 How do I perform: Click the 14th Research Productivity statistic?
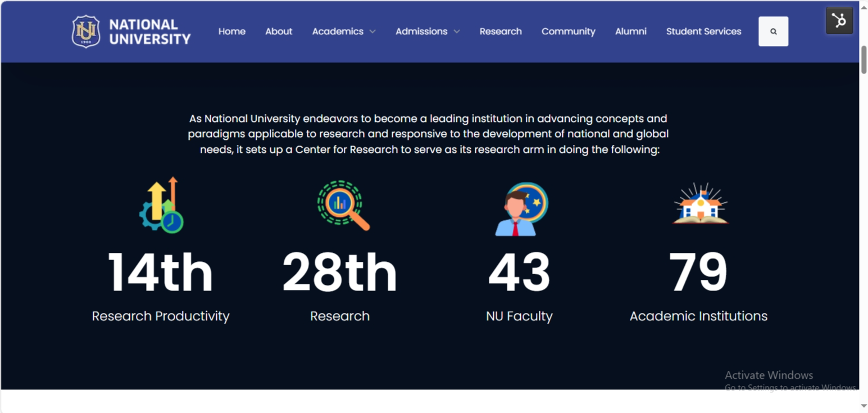[x=161, y=273]
